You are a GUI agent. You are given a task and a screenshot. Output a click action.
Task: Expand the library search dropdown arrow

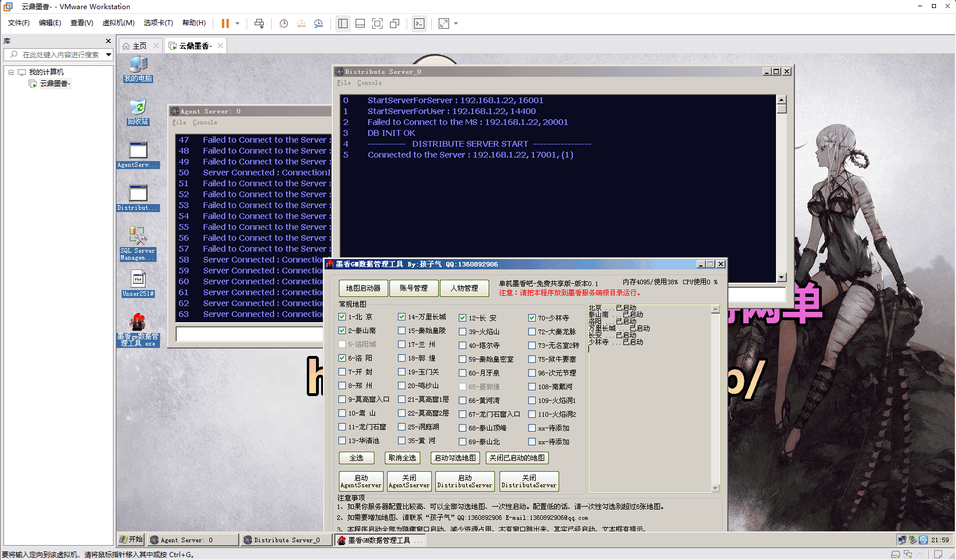pyautogui.click(x=108, y=55)
